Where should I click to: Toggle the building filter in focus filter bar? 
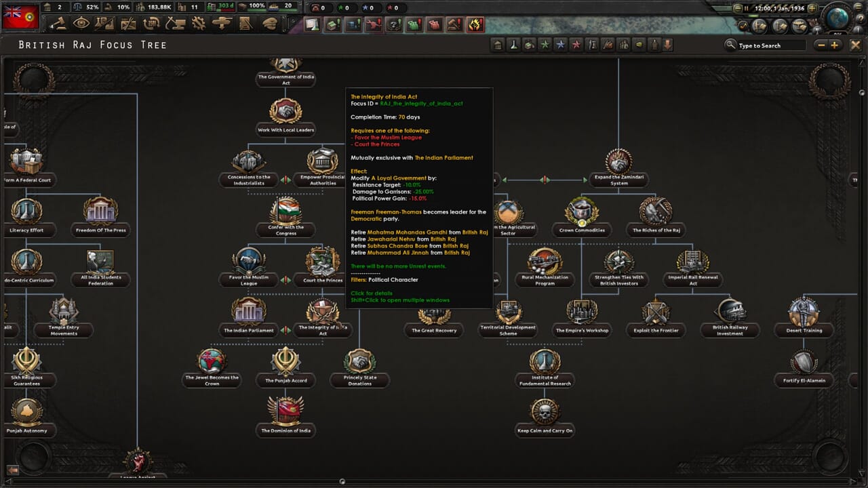(498, 45)
